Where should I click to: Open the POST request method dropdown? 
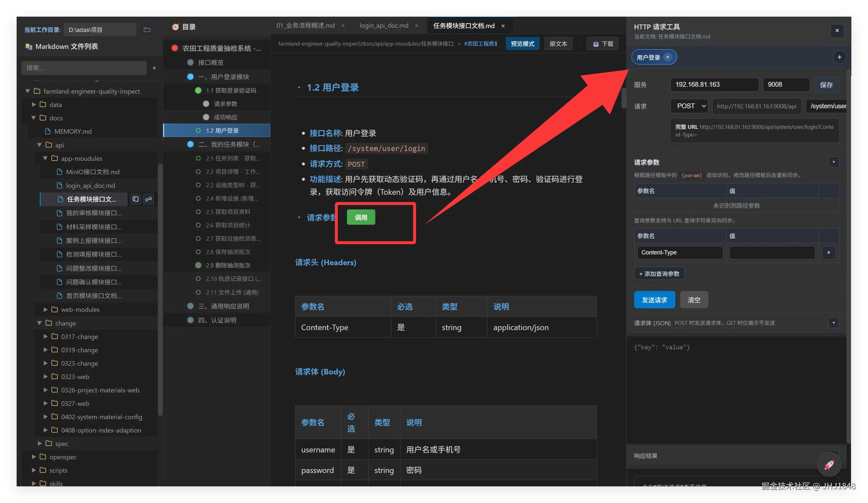click(689, 106)
